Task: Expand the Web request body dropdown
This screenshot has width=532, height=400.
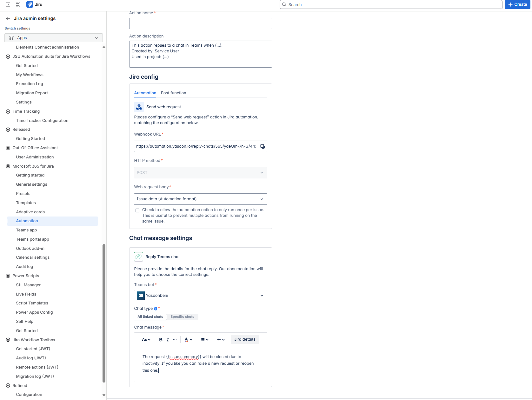Action: click(x=200, y=199)
